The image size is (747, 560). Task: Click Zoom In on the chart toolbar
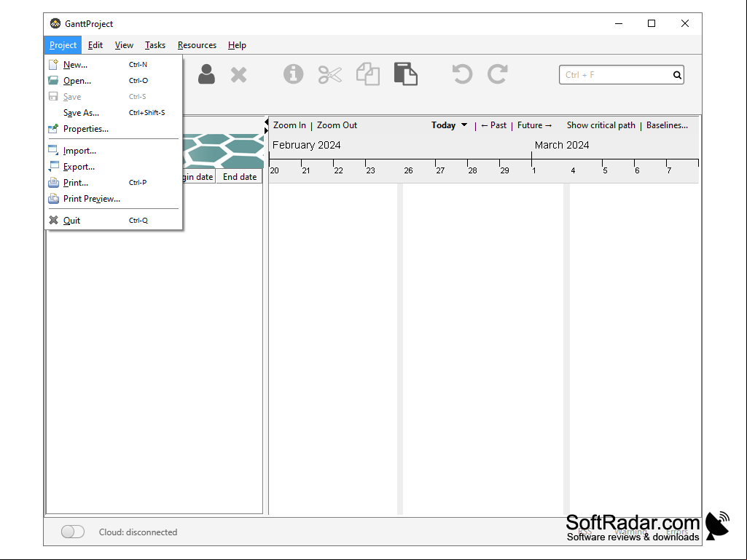(289, 125)
